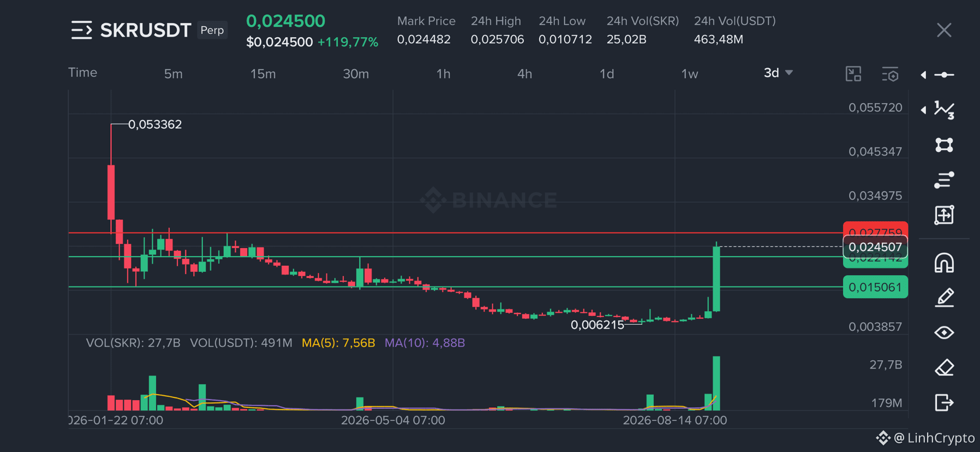This screenshot has width=980, height=452.
Task: Select the trend line wave tool
Action: (945, 110)
